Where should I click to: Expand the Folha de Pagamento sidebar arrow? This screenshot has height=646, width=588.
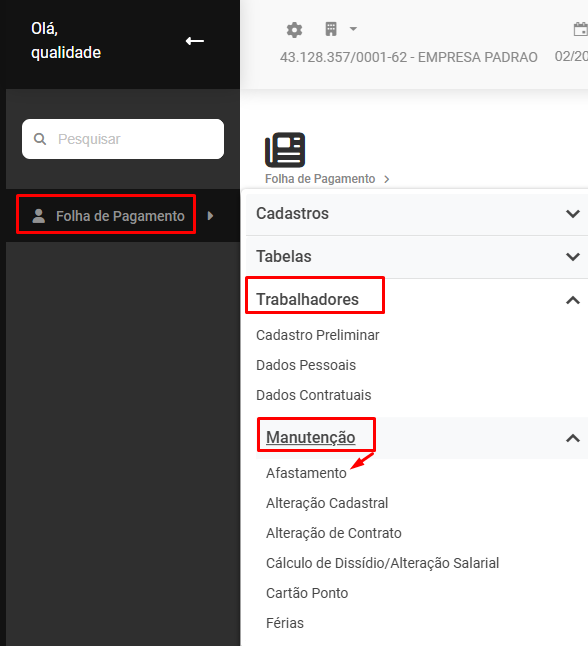211,215
